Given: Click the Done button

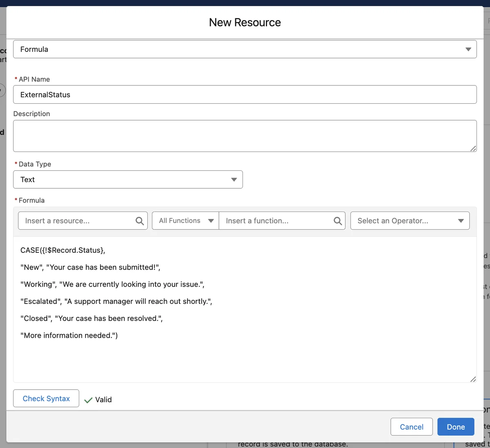Looking at the screenshot, I should click(x=456, y=427).
